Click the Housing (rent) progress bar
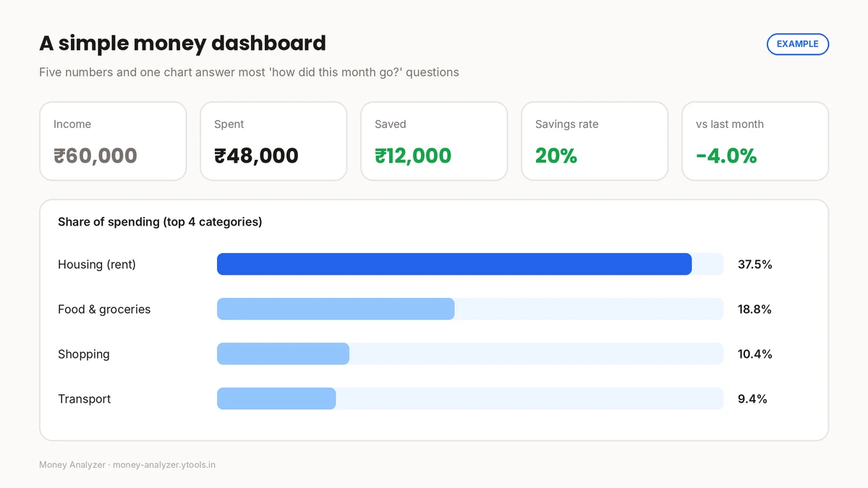Viewport: 868px width, 488px height. pyautogui.click(x=470, y=264)
